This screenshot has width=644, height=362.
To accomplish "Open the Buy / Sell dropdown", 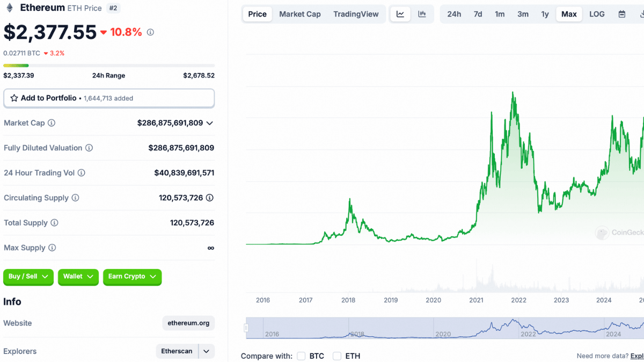I will [28, 277].
